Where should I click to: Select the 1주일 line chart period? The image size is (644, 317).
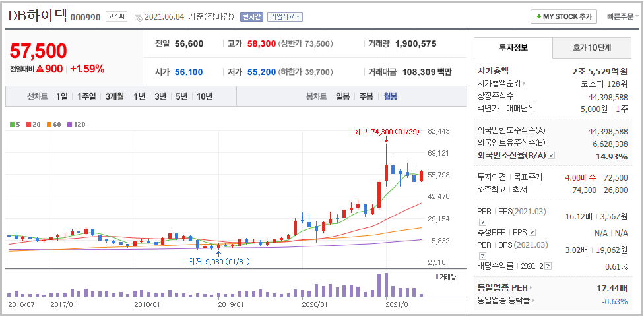coord(86,96)
